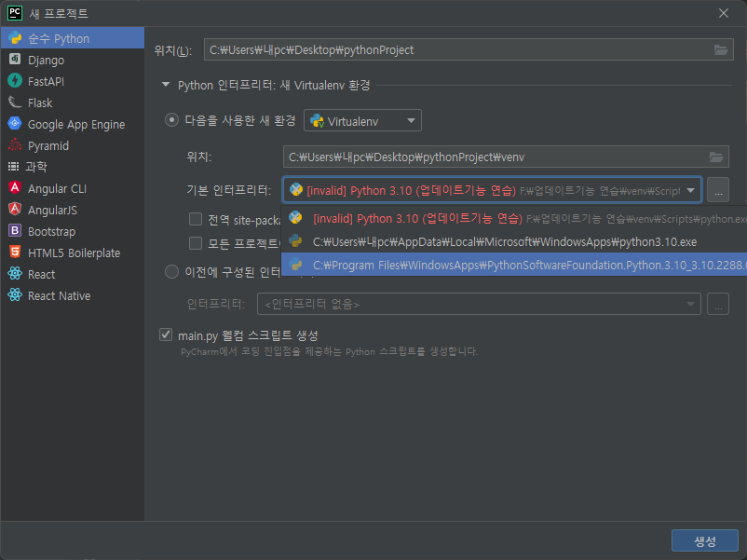Click the FastAPI lightning icon
The image size is (747, 560).
15,80
